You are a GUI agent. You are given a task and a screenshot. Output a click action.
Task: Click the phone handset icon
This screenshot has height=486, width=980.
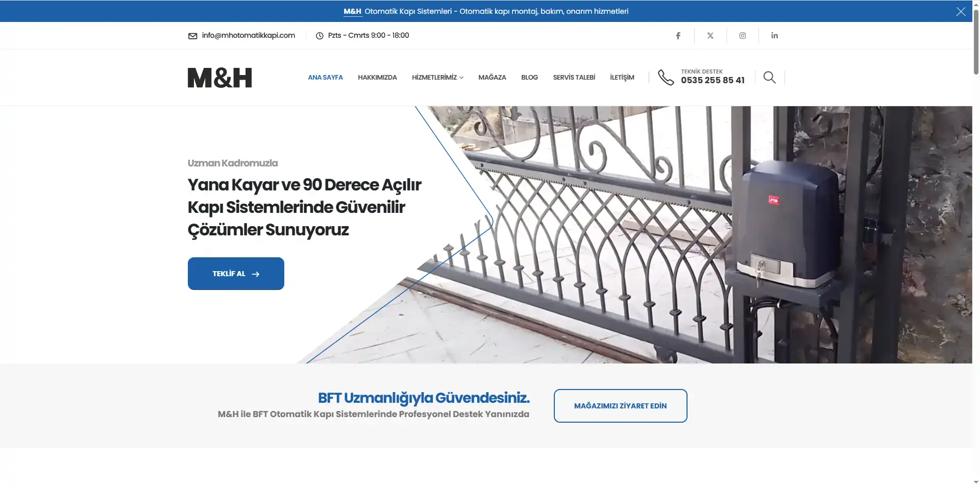click(666, 77)
